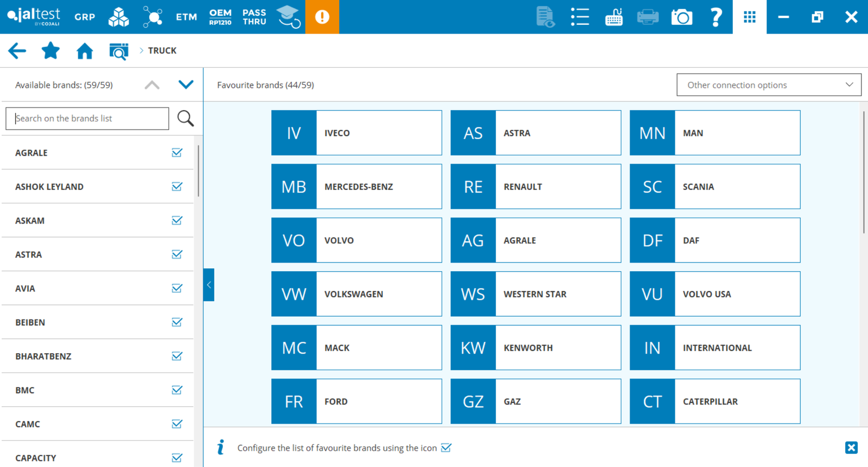Select the IVECO brand tile
Viewport: 868px width, 467px height.
356,133
